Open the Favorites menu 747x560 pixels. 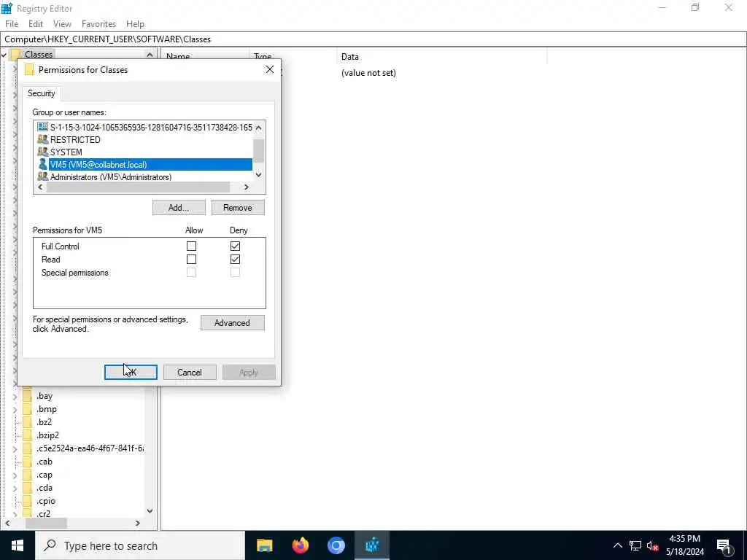[x=98, y=24]
